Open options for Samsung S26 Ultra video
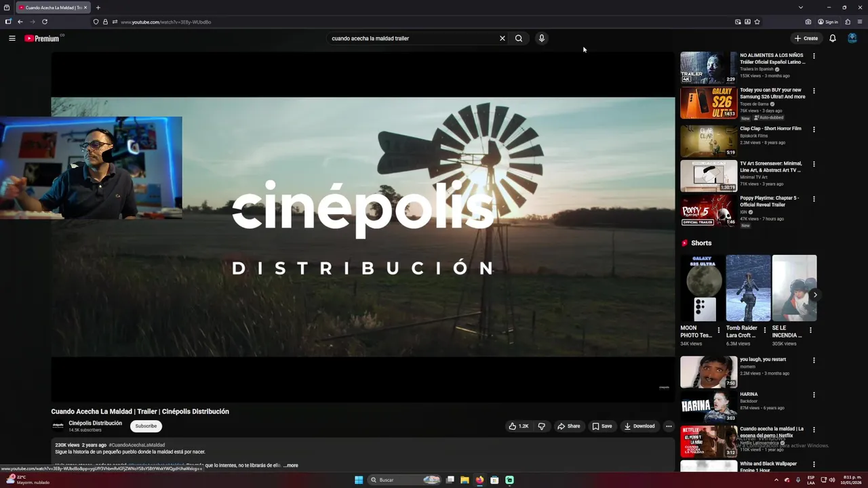This screenshot has width=868, height=488. [814, 91]
